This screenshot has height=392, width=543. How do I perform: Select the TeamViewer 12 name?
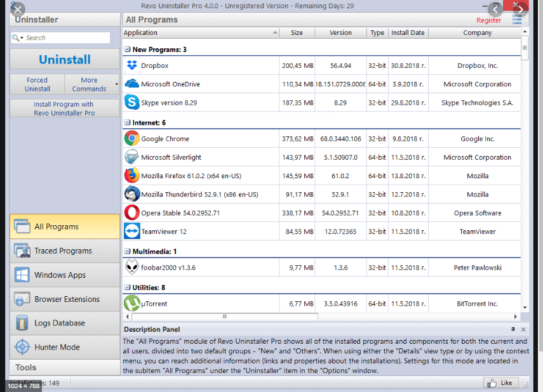coord(164,232)
